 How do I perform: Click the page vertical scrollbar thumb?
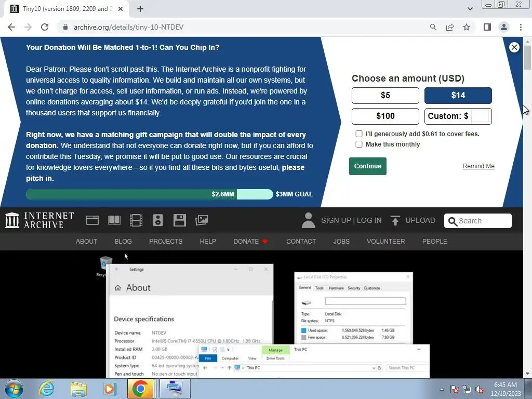pyautogui.click(x=528, y=57)
